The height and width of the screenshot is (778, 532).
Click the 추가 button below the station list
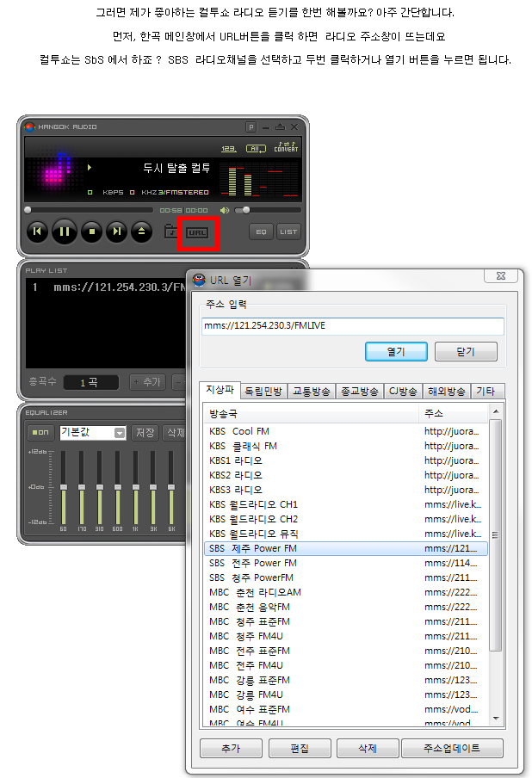[x=231, y=748]
